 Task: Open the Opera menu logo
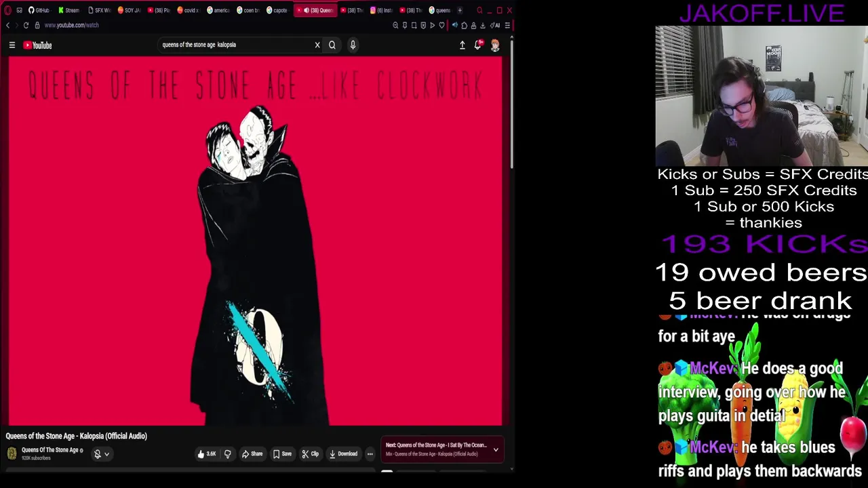(x=7, y=10)
